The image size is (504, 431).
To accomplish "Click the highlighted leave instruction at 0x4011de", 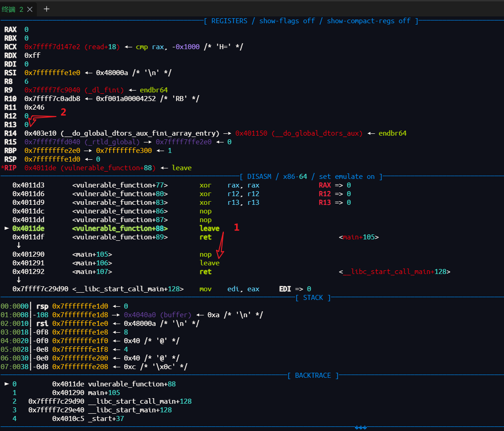I will click(210, 228).
